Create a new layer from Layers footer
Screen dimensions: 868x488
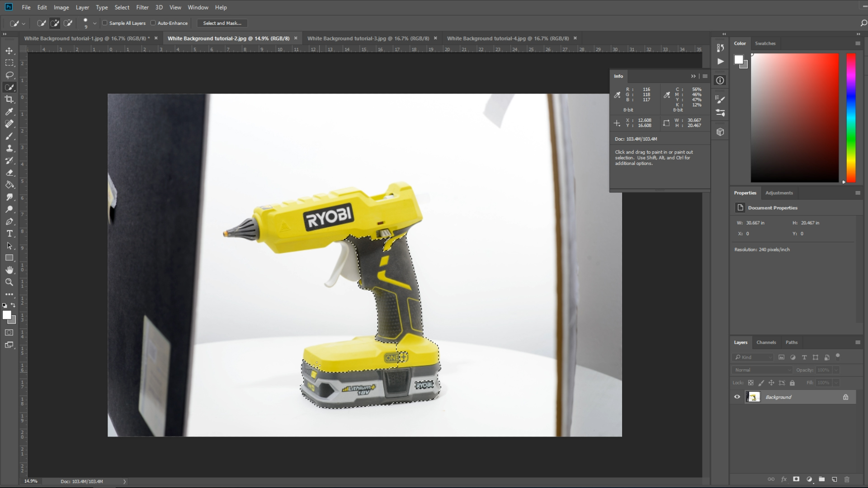(834, 479)
